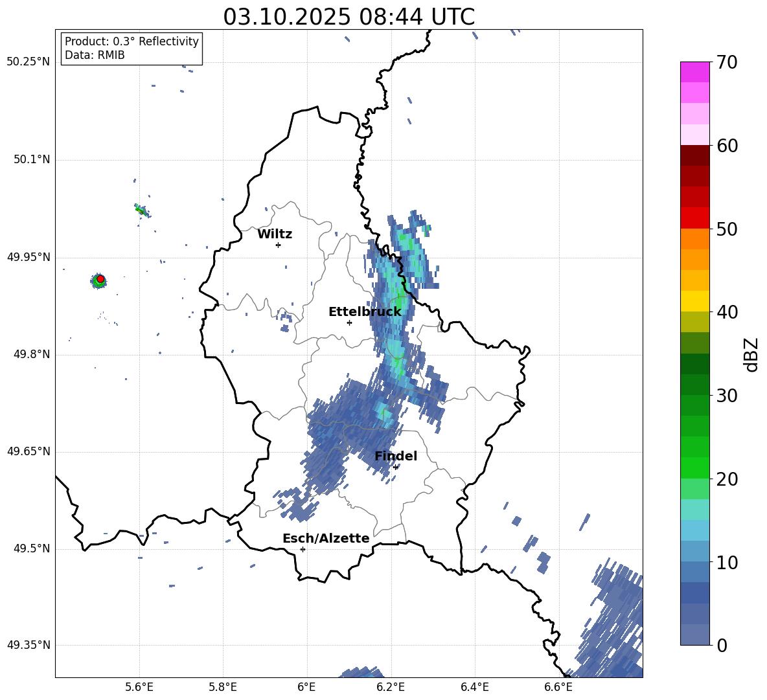Click the 49.95°N latitude label

(x=29, y=257)
